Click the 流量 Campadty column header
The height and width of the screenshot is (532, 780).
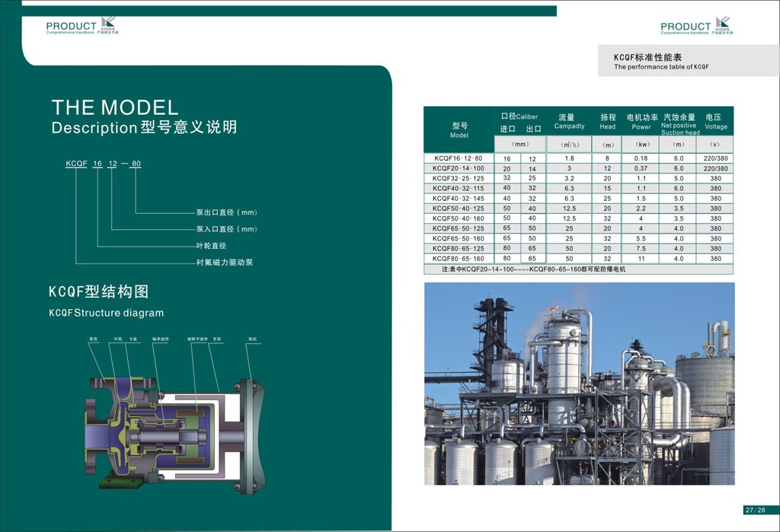point(568,122)
